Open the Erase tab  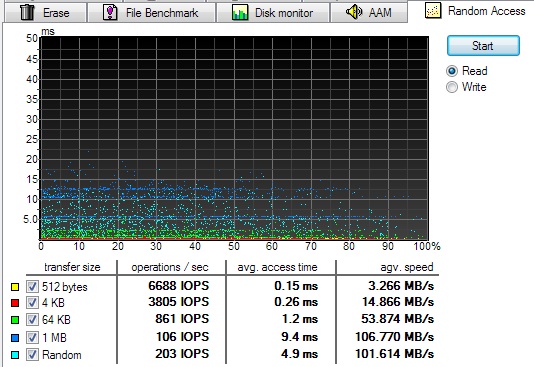(45, 13)
